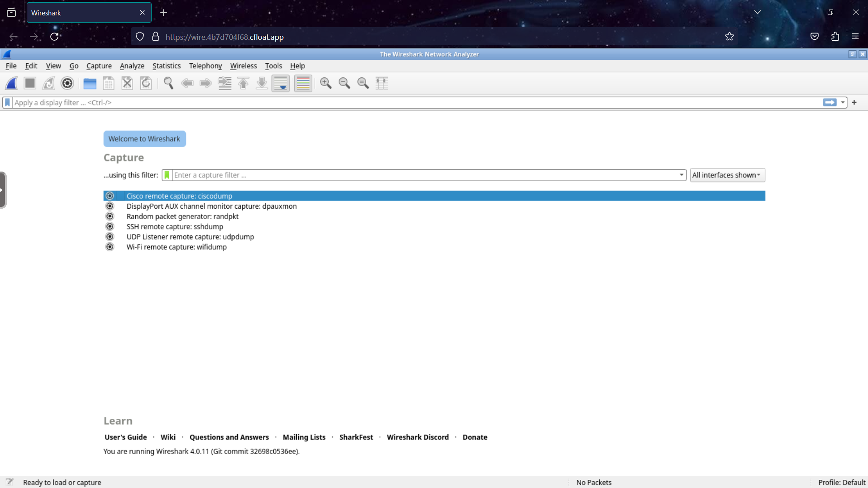868x488 pixels.
Task: Select Random packet generator: randpkt
Action: (x=434, y=216)
